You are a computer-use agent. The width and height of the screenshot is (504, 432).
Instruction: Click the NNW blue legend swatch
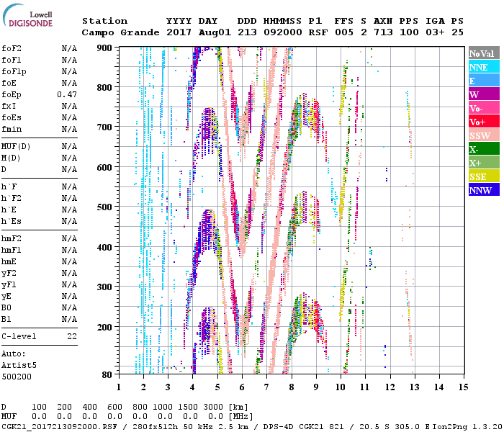coord(483,190)
